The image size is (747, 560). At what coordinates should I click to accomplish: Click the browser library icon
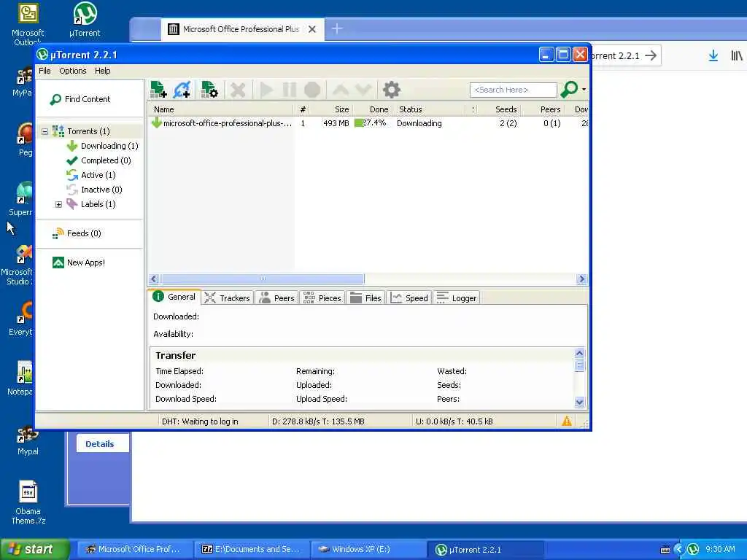[737, 55]
